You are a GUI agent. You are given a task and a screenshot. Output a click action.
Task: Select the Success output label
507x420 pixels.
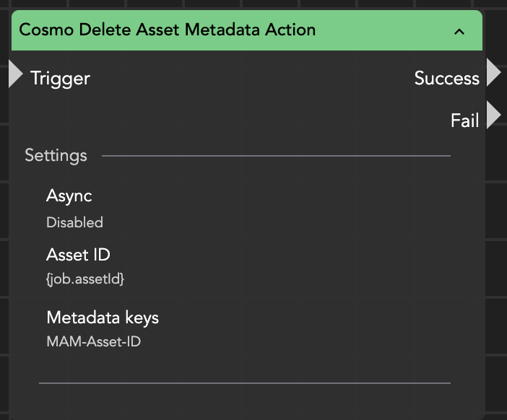pos(446,78)
